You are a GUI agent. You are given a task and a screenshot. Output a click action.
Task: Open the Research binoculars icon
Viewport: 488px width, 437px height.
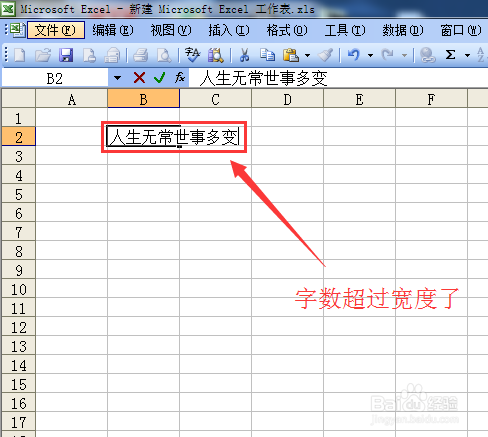[216, 55]
